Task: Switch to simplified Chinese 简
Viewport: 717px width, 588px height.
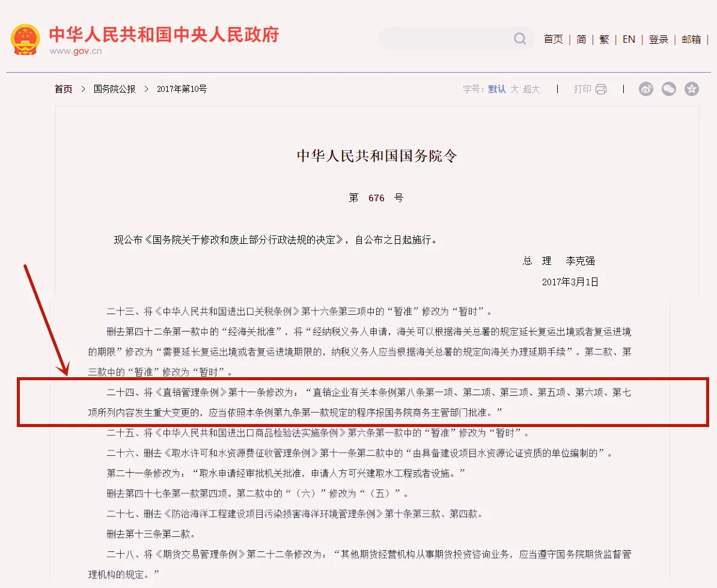Action: [x=581, y=39]
